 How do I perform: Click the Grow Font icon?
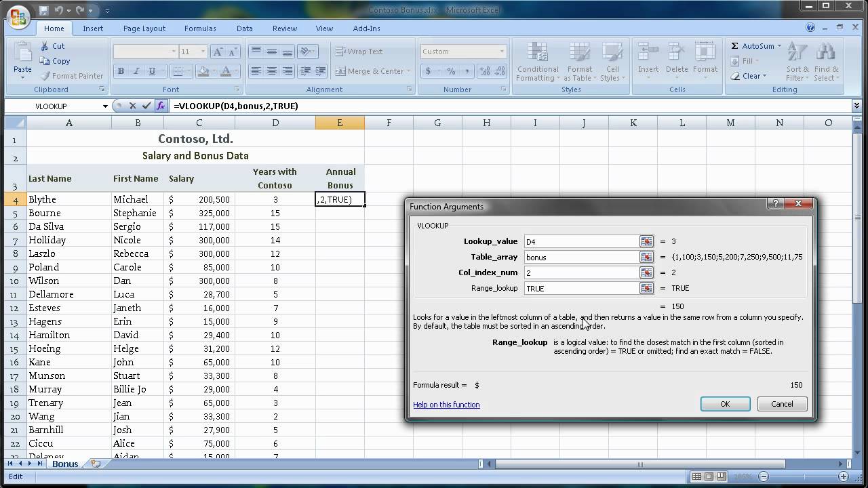(x=218, y=52)
